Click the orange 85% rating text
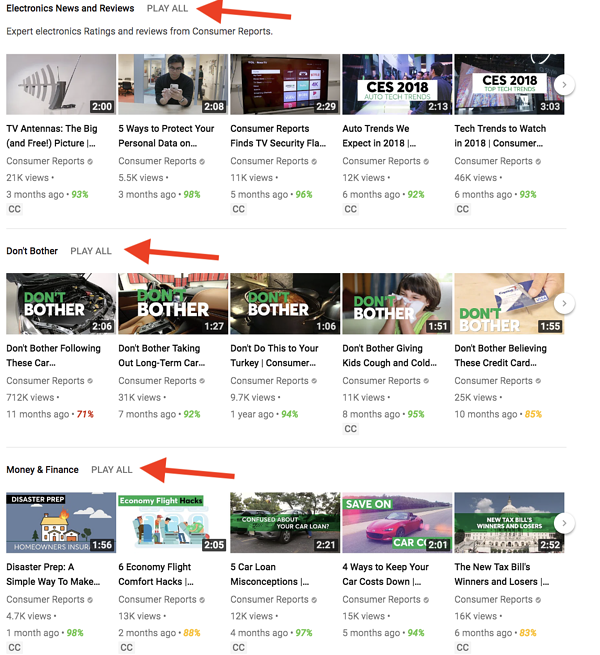The width and height of the screenshot is (600, 655). 533,414
